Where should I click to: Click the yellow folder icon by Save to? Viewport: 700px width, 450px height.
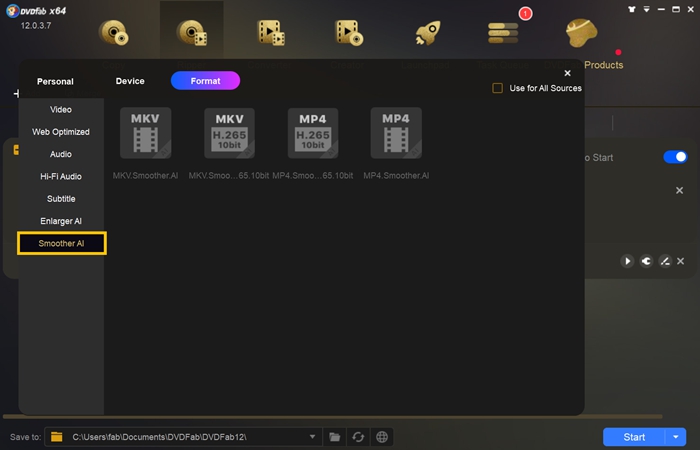(x=57, y=437)
